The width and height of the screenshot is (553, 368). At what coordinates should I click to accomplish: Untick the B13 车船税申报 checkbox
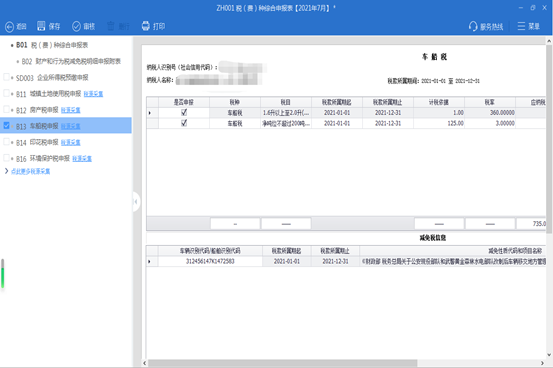coord(6,126)
